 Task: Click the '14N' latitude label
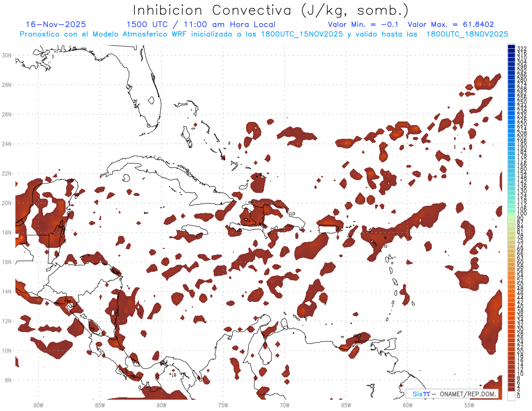[x=7, y=292]
